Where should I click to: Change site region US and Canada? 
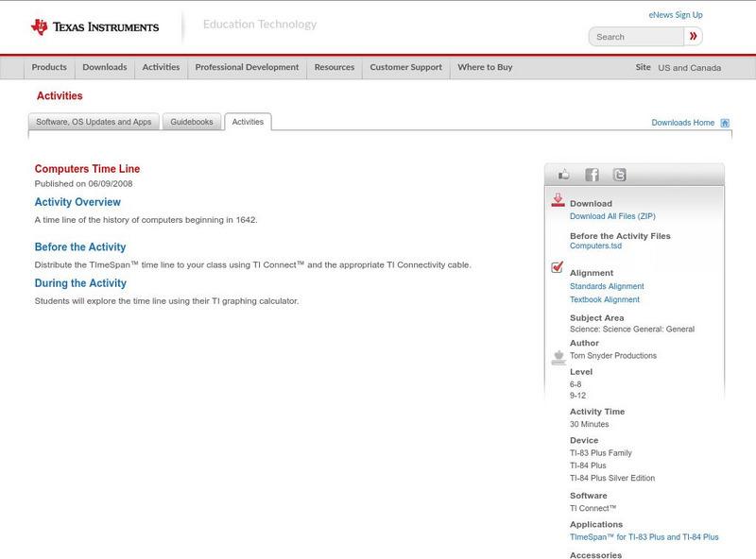pyautogui.click(x=689, y=68)
